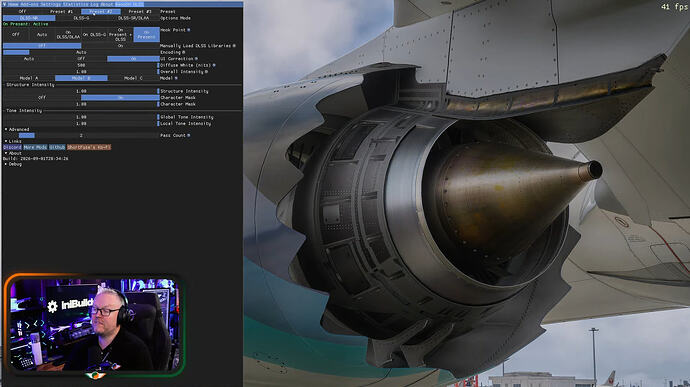Select Preset #3

point(140,11)
